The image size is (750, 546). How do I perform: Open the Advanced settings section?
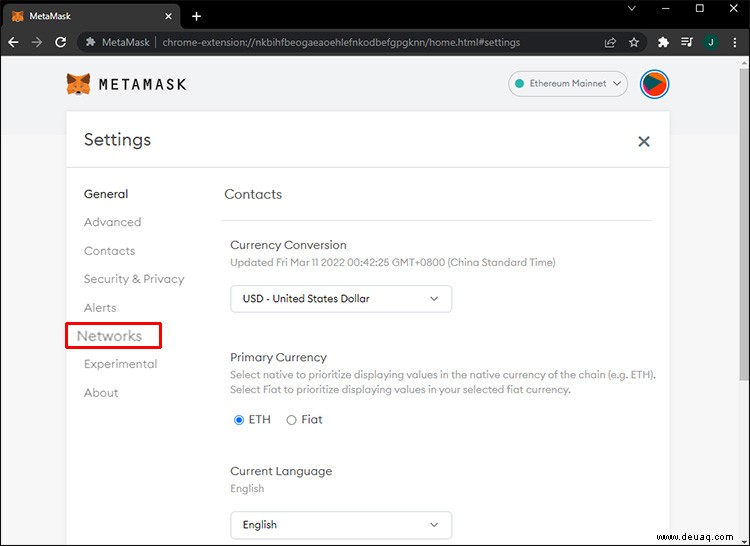[x=112, y=222]
